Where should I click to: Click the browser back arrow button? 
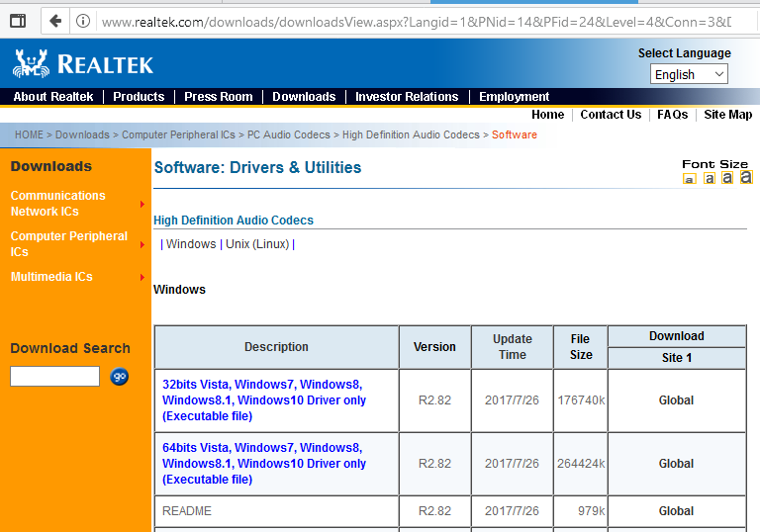55,22
